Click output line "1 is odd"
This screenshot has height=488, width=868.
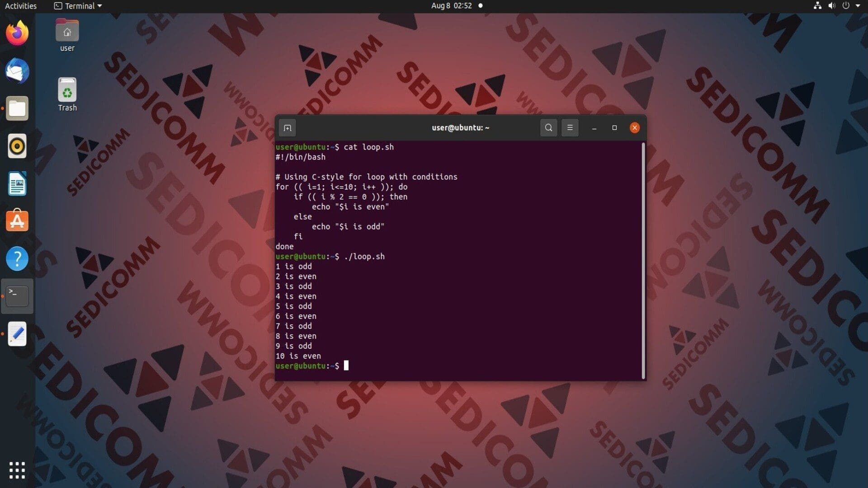(293, 267)
